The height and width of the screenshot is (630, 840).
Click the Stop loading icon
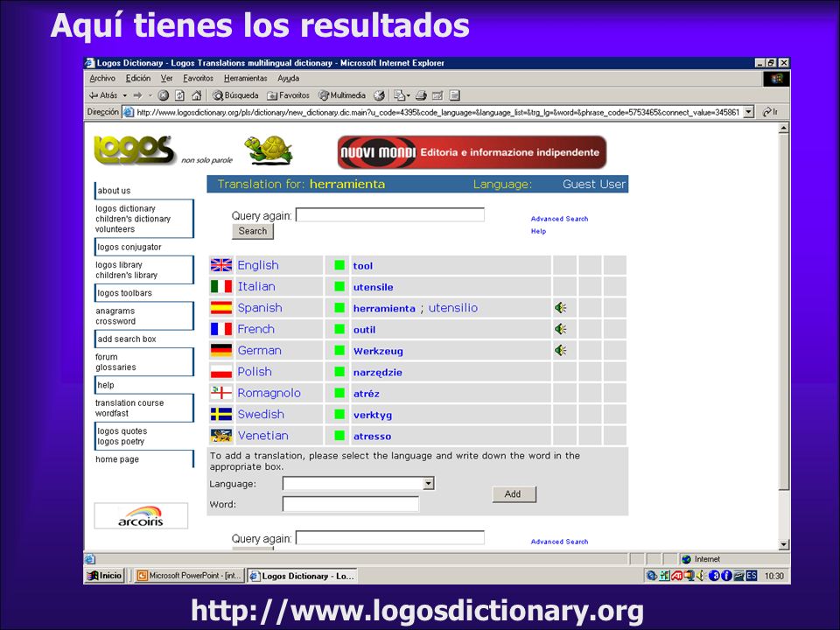[164, 95]
